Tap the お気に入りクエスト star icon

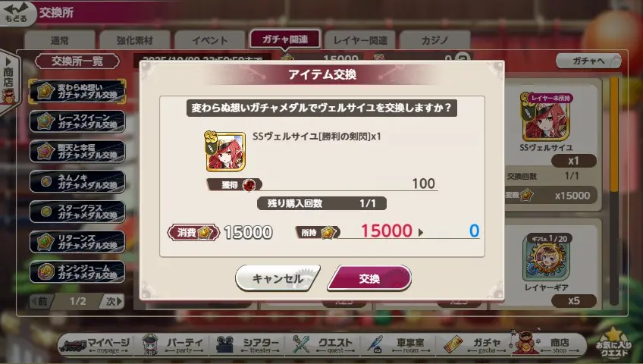pyautogui.click(x=613, y=343)
